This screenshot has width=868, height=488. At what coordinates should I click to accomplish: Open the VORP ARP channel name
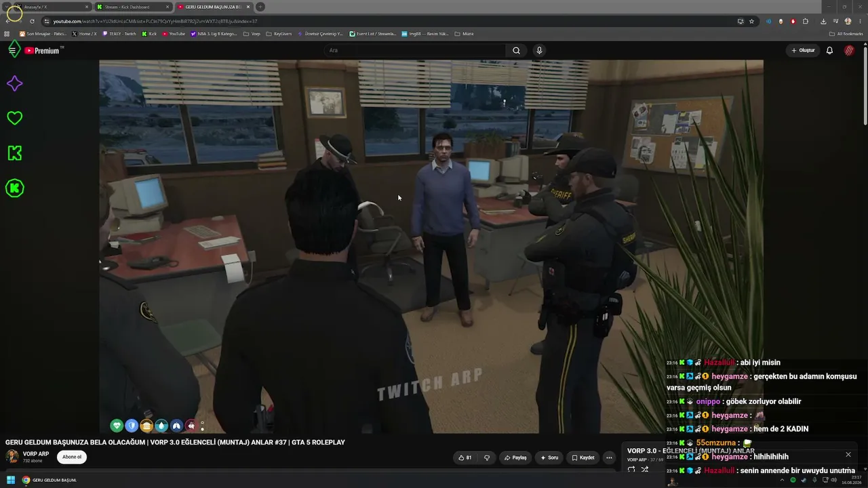point(36,453)
